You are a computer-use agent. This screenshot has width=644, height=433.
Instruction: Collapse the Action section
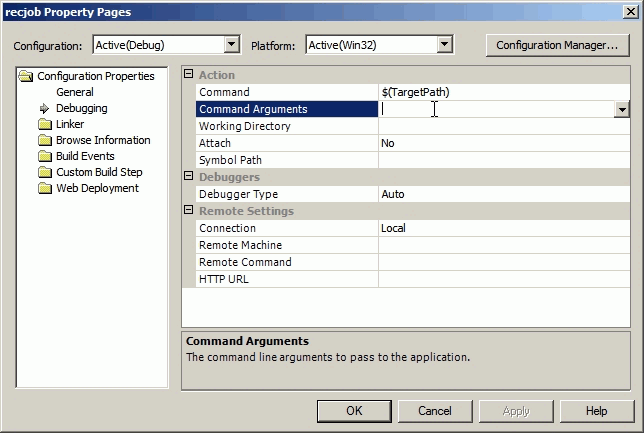(x=189, y=75)
